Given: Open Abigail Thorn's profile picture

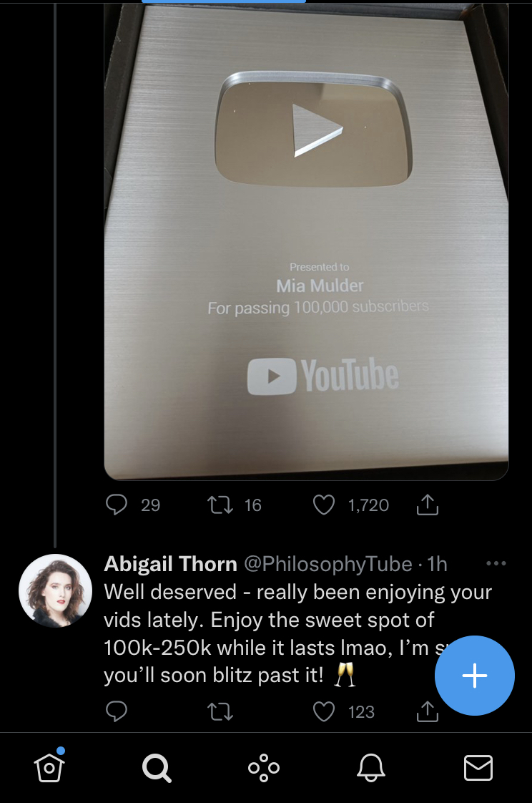Looking at the screenshot, I should point(55,590).
